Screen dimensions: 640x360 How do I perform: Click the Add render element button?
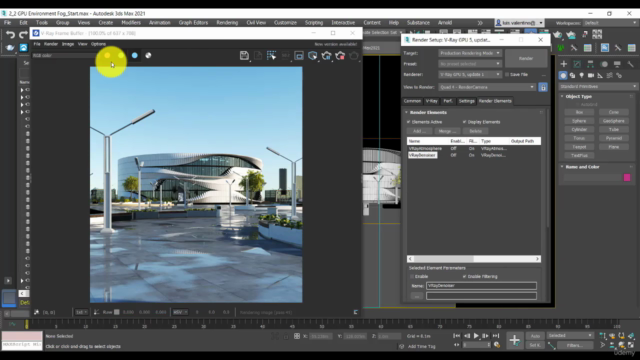[x=419, y=131]
